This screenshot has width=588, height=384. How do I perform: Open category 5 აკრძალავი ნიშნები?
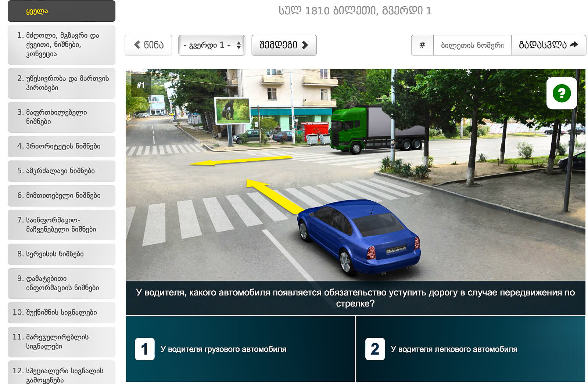point(61,171)
